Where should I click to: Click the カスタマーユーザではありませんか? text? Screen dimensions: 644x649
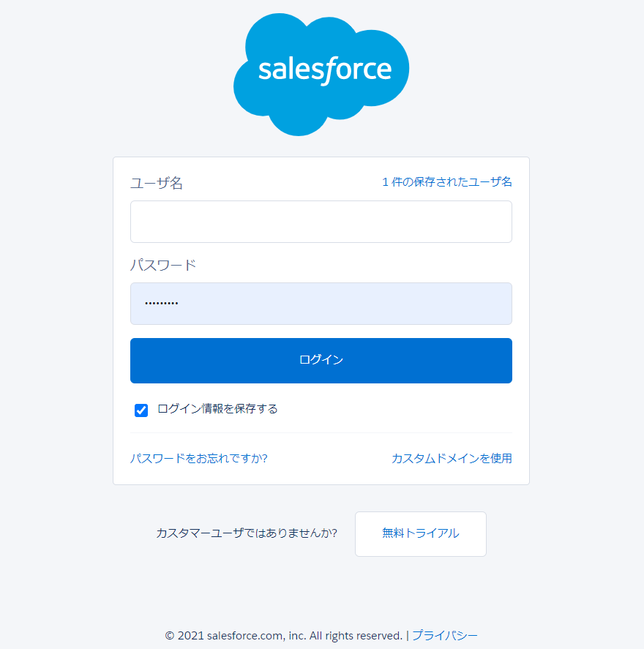[x=247, y=533]
